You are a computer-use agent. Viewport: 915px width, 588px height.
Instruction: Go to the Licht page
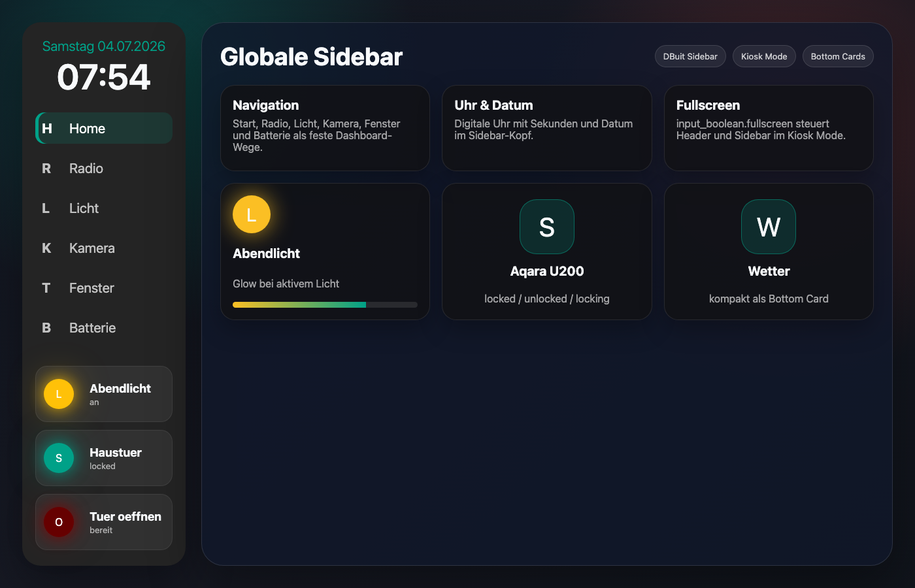tap(104, 208)
